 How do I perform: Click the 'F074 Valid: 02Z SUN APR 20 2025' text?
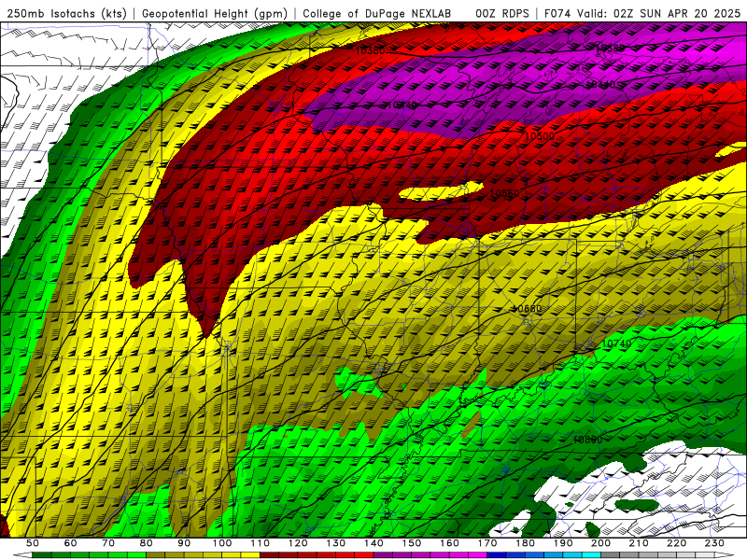click(642, 13)
